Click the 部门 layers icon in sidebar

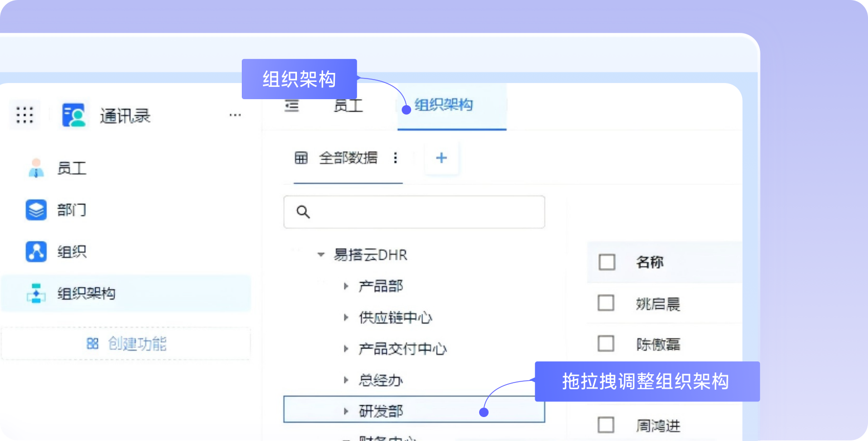tap(36, 210)
